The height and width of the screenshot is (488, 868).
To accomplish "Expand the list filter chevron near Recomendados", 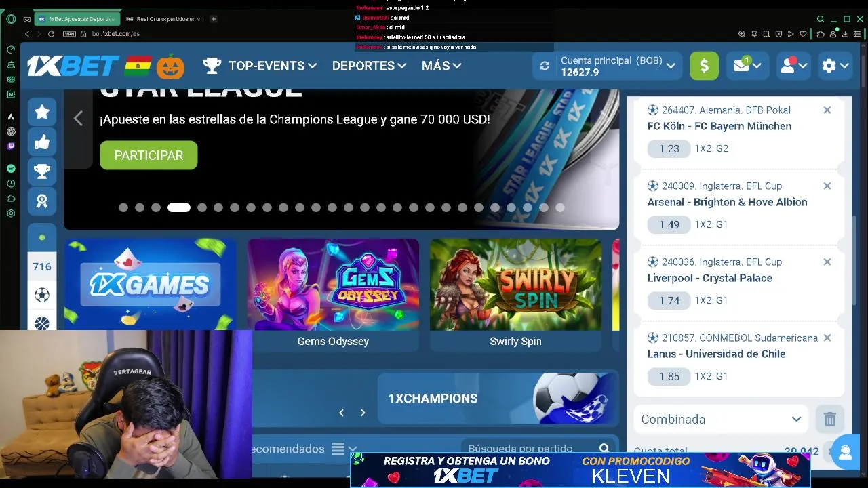I will click(x=353, y=449).
